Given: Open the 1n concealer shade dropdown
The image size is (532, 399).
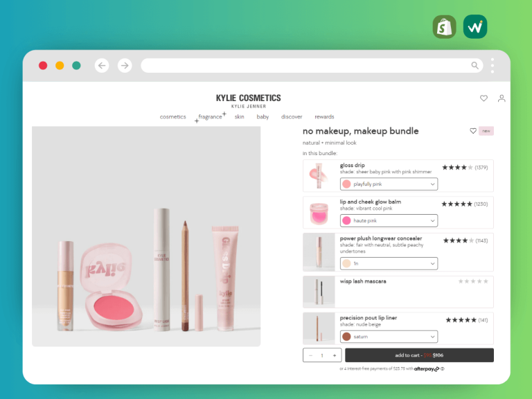Looking at the screenshot, I should pyautogui.click(x=389, y=263).
